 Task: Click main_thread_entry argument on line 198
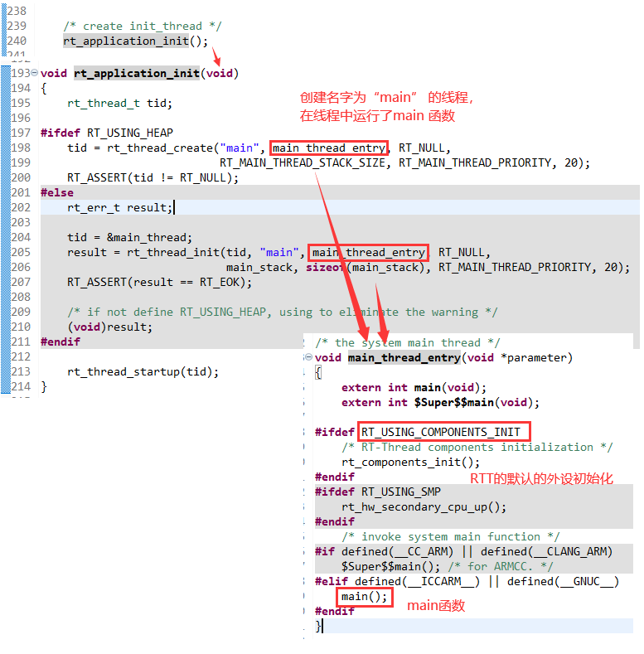click(x=329, y=148)
